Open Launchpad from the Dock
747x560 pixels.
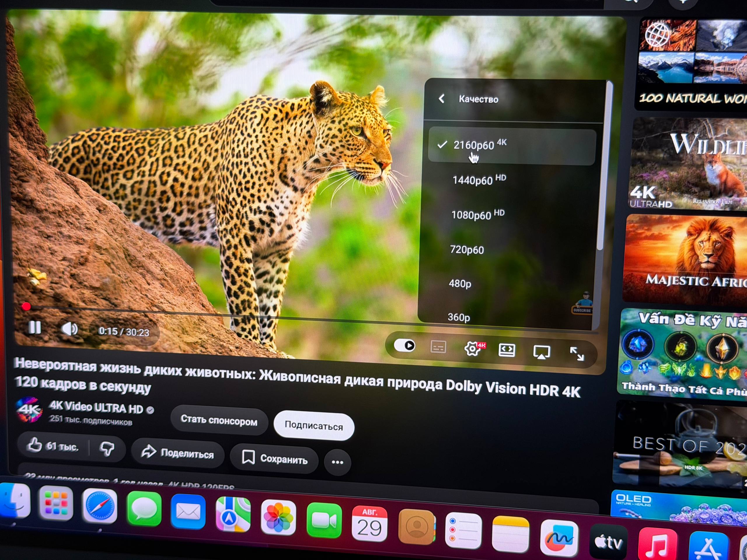click(56, 503)
